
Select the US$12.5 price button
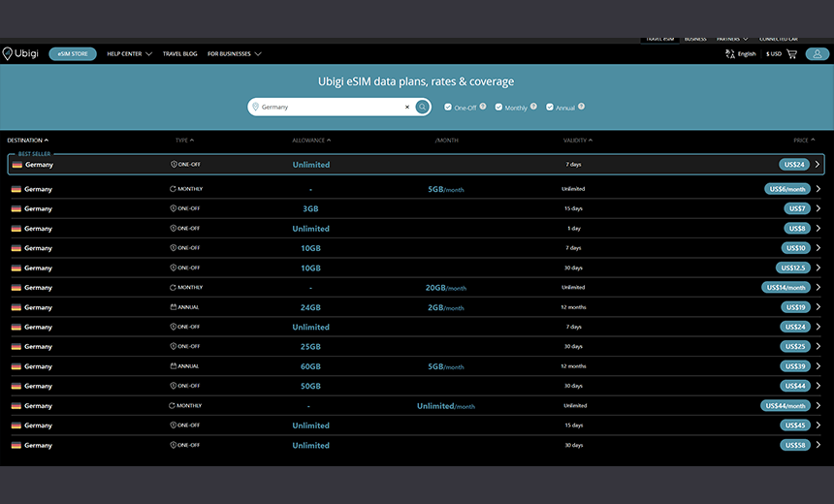tap(793, 268)
